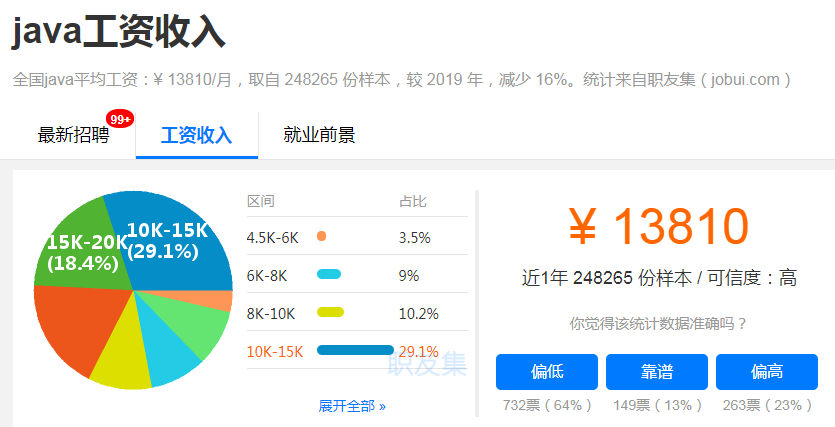This screenshot has height=427, width=835.
Task: Click the 区间 column header
Action: tap(260, 201)
